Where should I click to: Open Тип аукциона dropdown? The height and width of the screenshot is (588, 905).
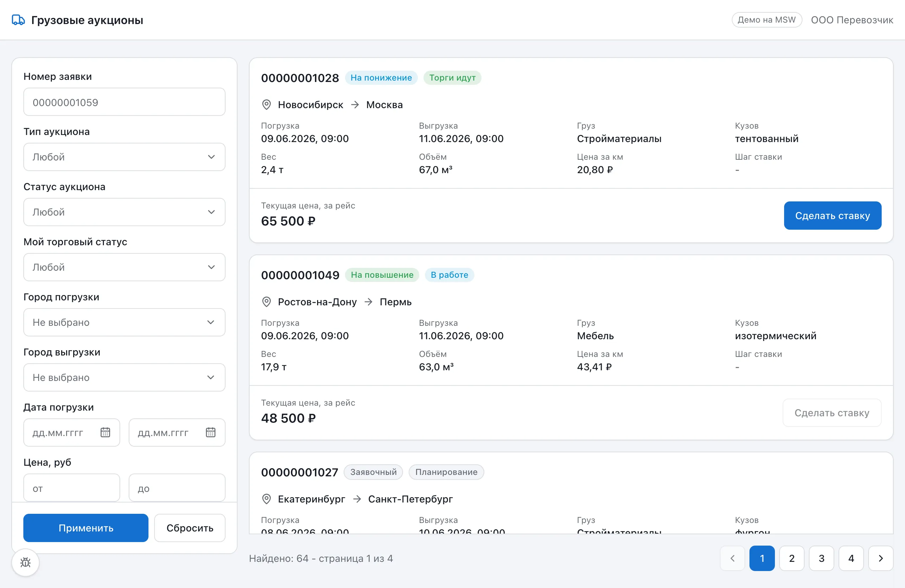click(124, 157)
